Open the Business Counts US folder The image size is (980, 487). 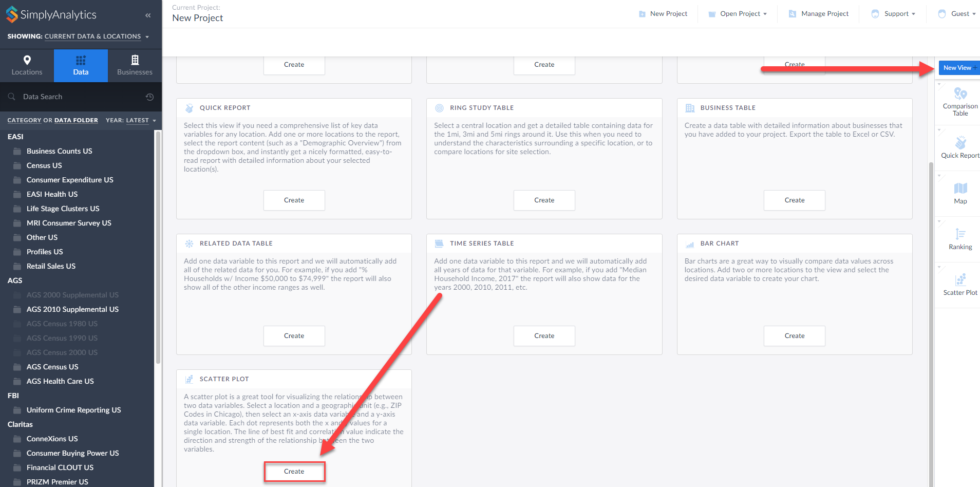(x=59, y=151)
